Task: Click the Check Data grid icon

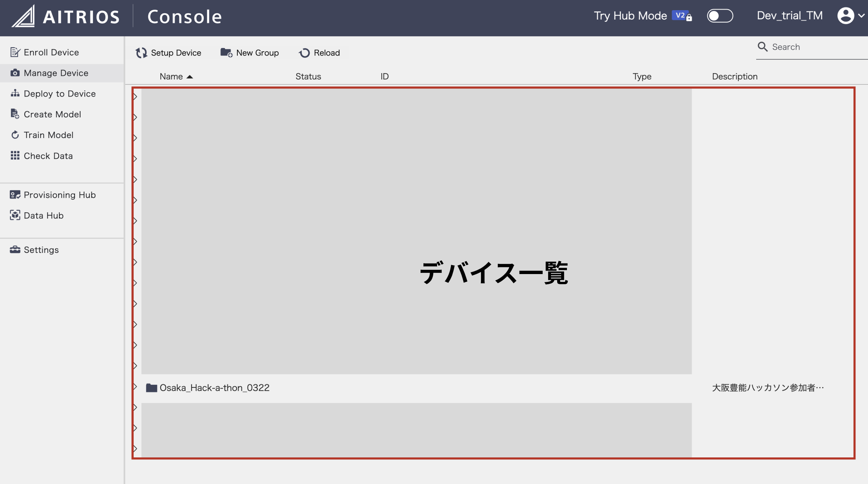Action: coord(15,156)
